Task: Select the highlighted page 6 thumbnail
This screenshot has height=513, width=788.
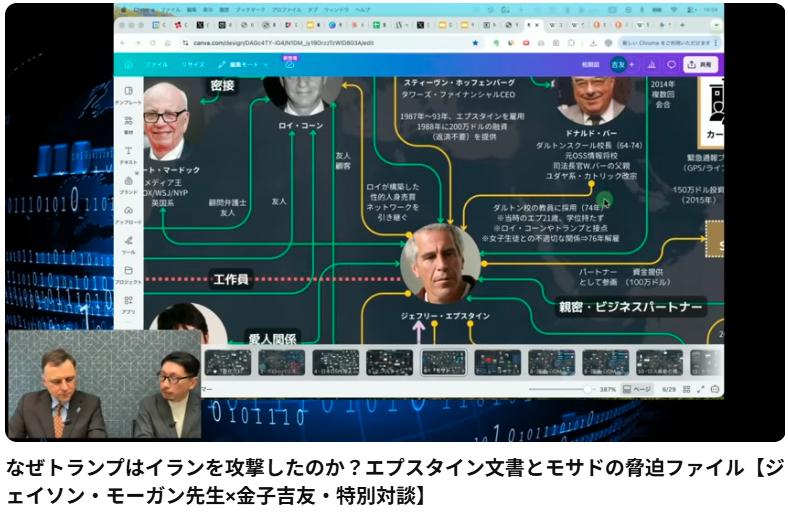Action: [443, 362]
